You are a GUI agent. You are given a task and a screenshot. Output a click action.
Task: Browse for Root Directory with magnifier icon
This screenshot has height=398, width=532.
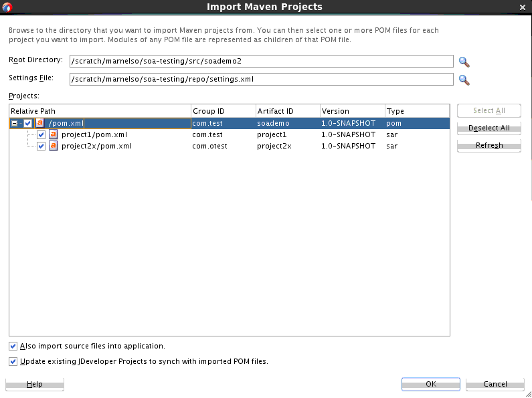pos(464,62)
